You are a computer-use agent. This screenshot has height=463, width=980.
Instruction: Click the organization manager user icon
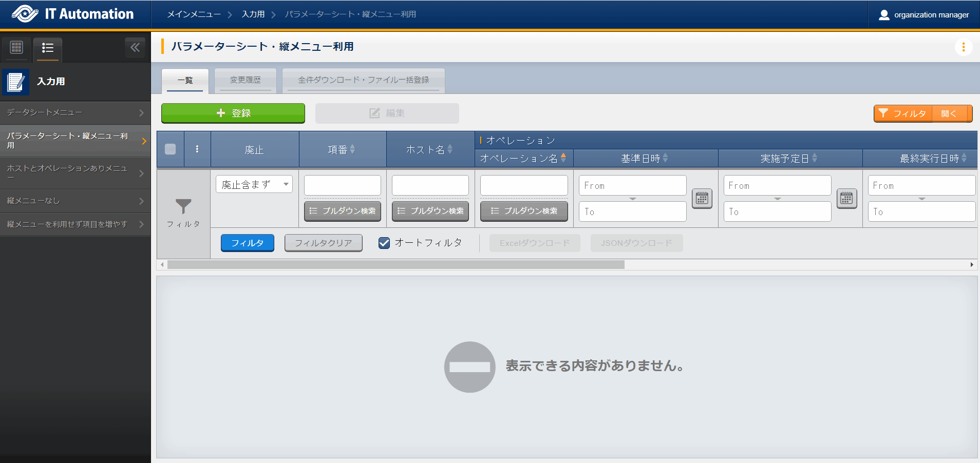click(883, 15)
